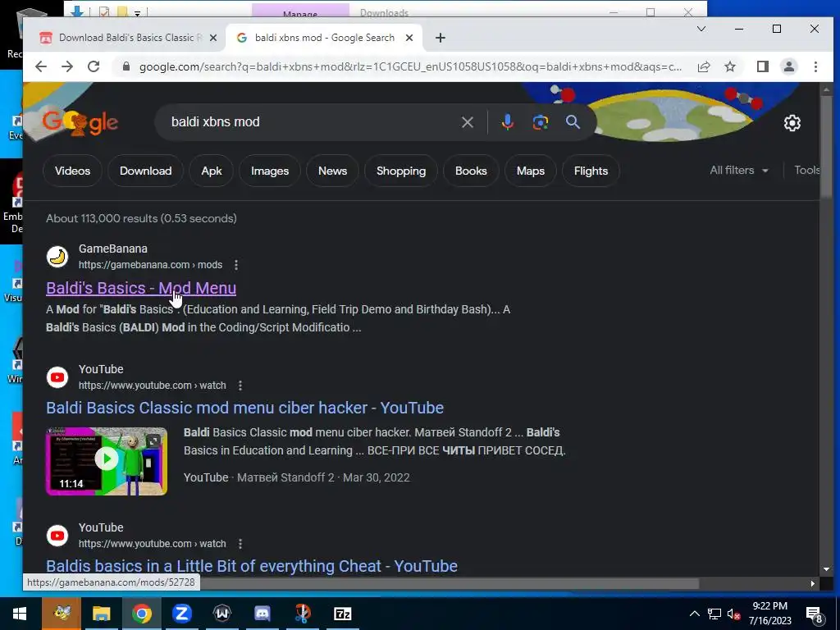Filter results by Shopping
The width and height of the screenshot is (840, 630).
[x=401, y=171]
